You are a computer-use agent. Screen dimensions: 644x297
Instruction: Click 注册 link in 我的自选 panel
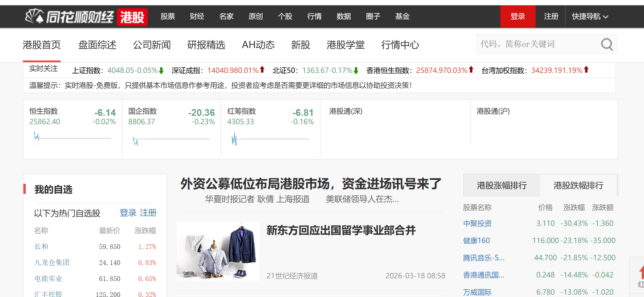point(148,213)
